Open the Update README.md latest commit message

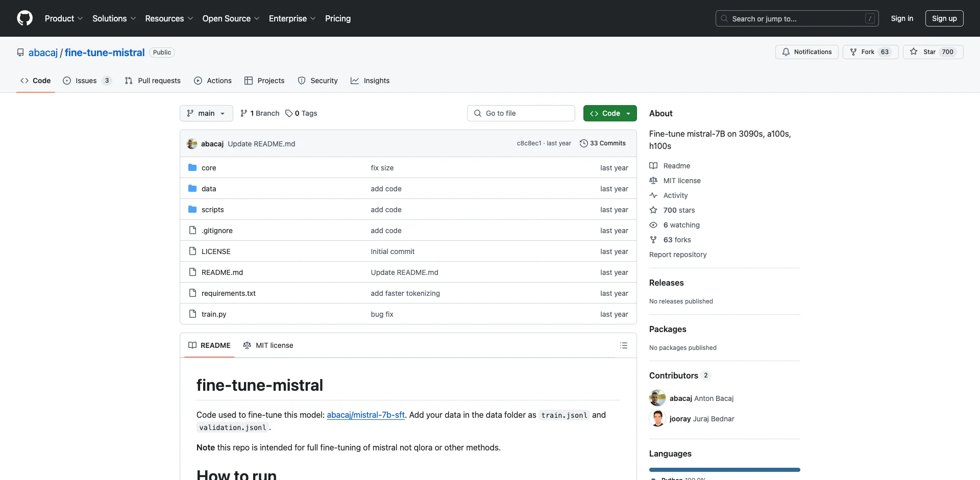261,144
